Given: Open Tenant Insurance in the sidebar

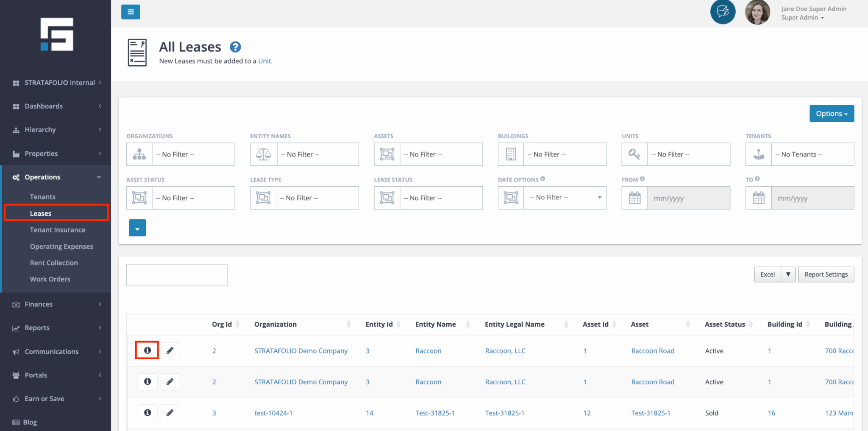Looking at the screenshot, I should click(58, 230).
